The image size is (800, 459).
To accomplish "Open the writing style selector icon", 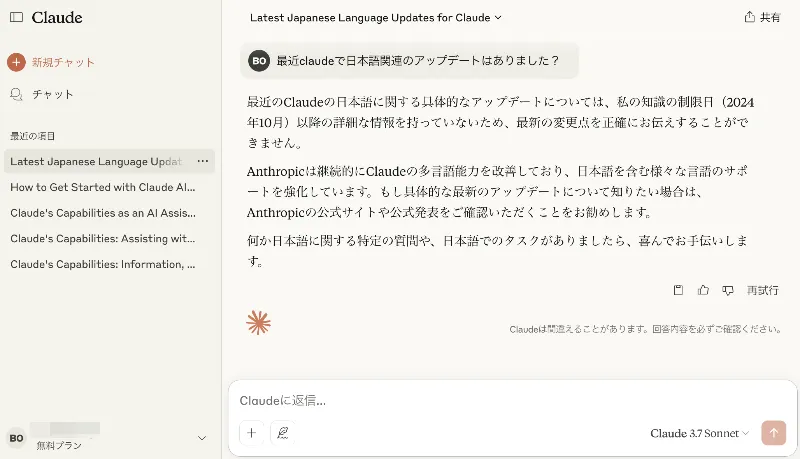I will click(x=282, y=433).
